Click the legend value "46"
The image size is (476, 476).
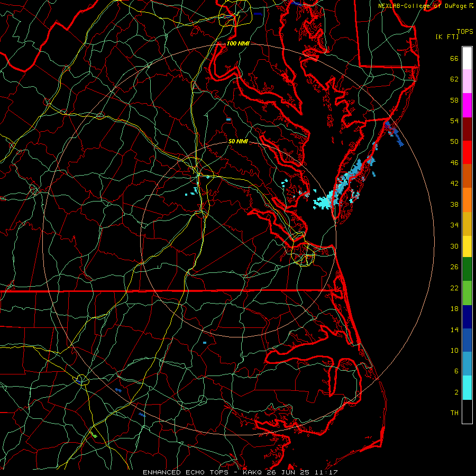[x=454, y=163]
